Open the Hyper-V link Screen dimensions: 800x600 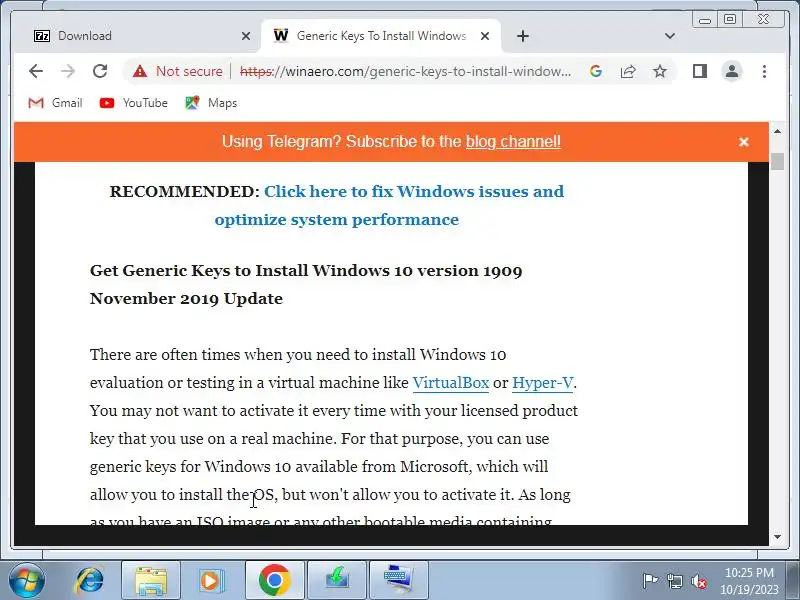coord(542,382)
